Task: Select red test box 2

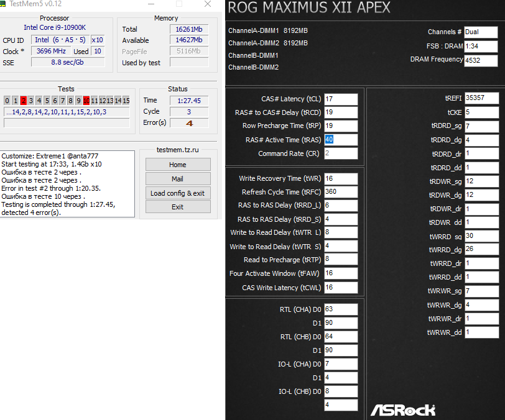Action: click(23, 101)
